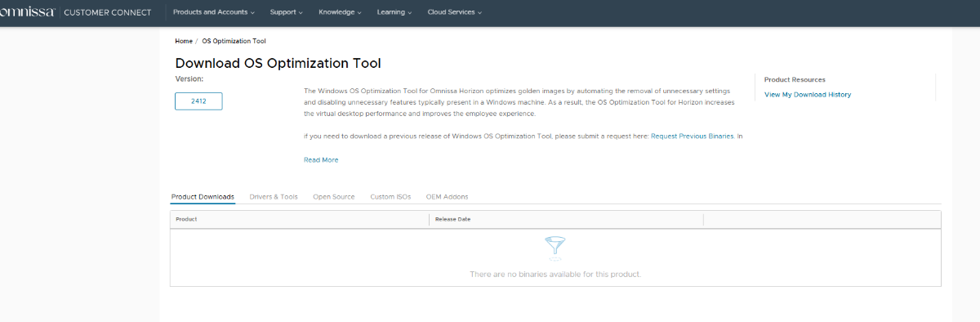Click the Download OS Optimization Tool heading
The image size is (980, 322).
coord(278,63)
